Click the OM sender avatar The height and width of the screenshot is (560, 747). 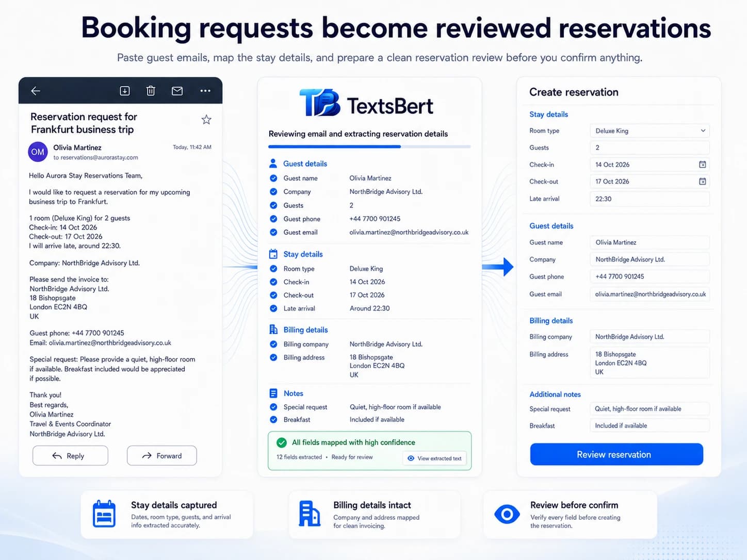pos(38,152)
